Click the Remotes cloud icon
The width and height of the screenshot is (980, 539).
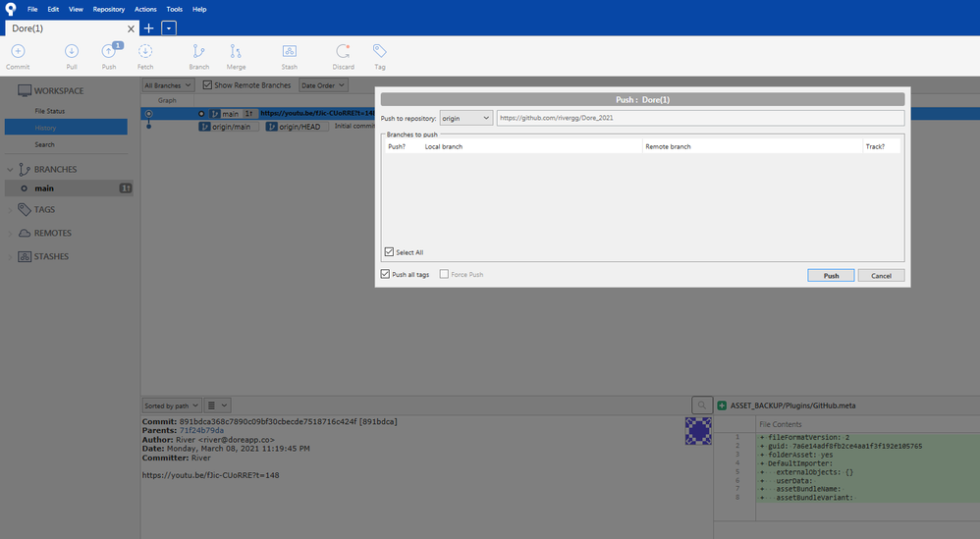[x=25, y=233]
